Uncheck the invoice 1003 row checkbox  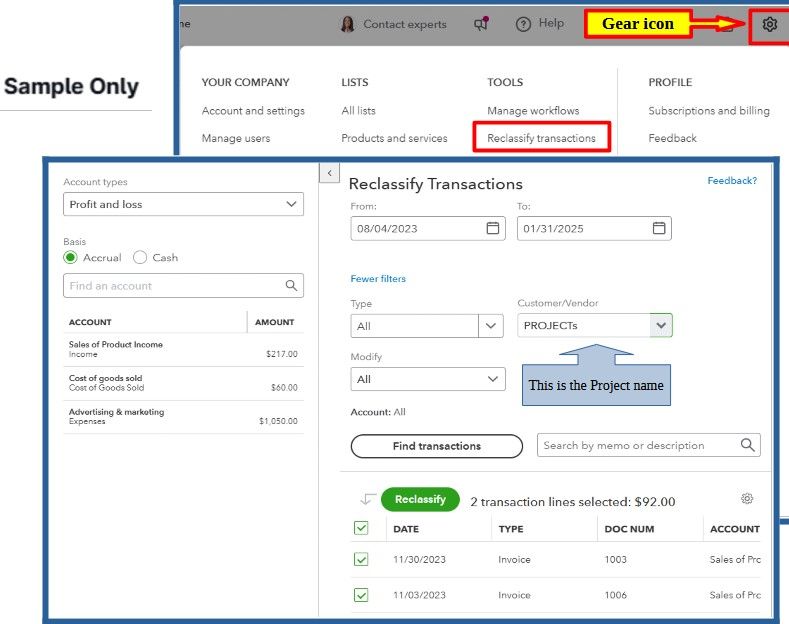(x=361, y=559)
